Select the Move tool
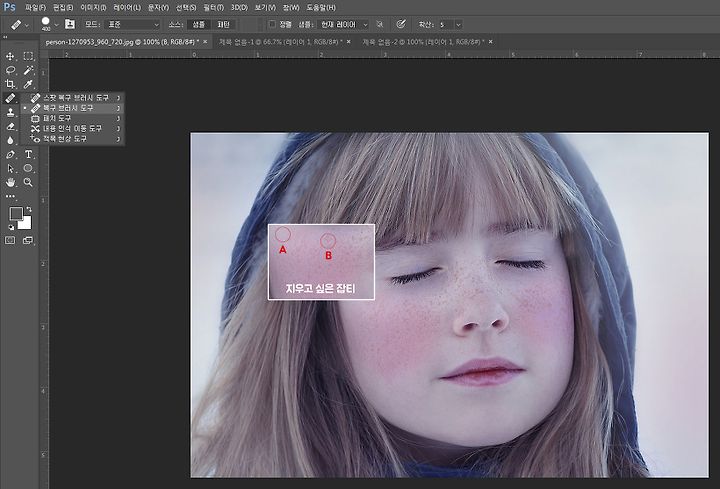 tap(10, 56)
